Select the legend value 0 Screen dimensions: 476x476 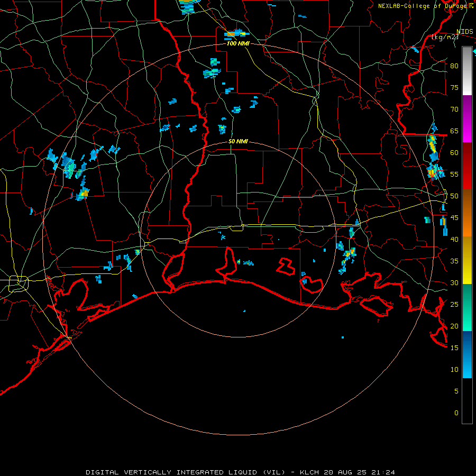[456, 413]
